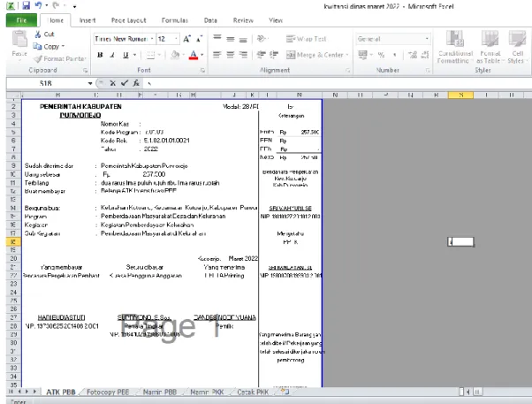
Task: Switch to the View tab
Action: pyautogui.click(x=276, y=20)
